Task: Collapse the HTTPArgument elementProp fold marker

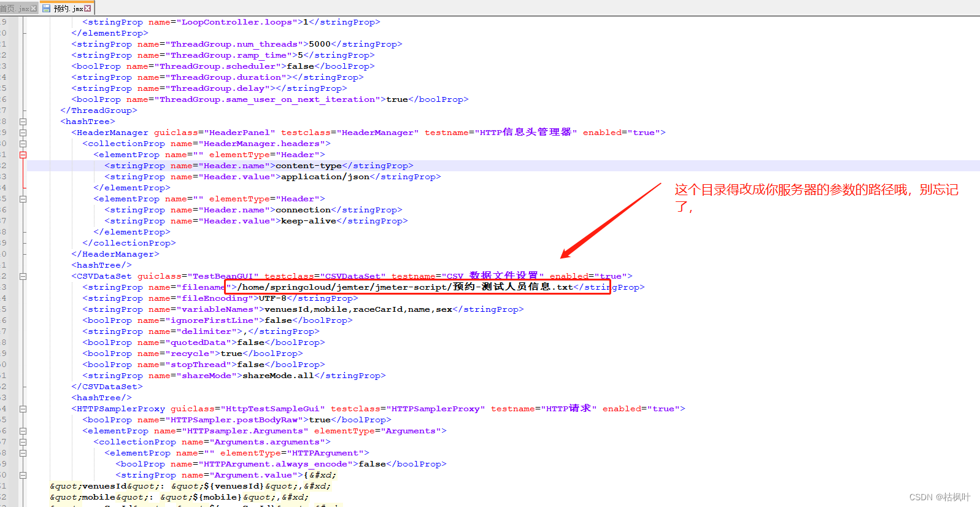Action: click(23, 453)
